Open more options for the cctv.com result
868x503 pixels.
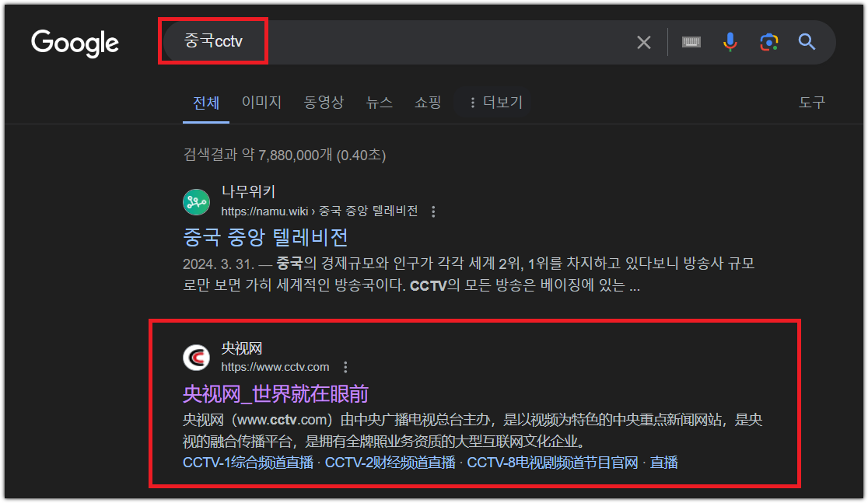(x=345, y=367)
